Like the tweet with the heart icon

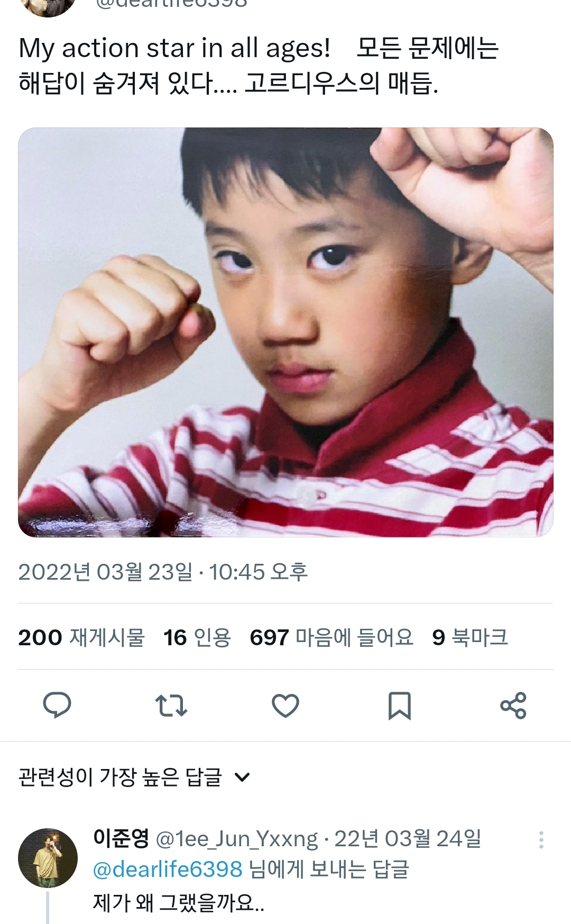[x=285, y=706]
